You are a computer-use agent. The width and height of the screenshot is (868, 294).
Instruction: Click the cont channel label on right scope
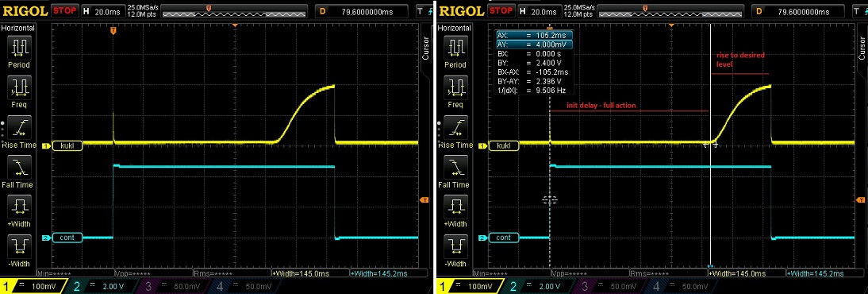click(x=504, y=238)
